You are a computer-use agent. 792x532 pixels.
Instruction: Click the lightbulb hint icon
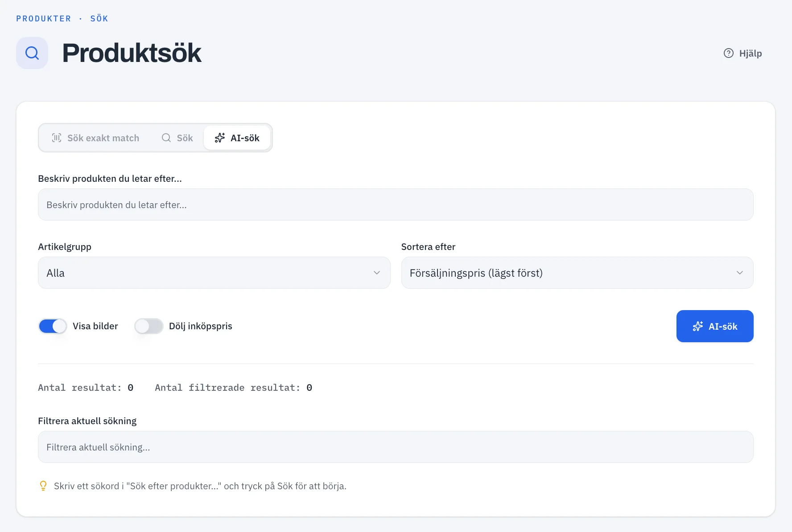pos(43,486)
